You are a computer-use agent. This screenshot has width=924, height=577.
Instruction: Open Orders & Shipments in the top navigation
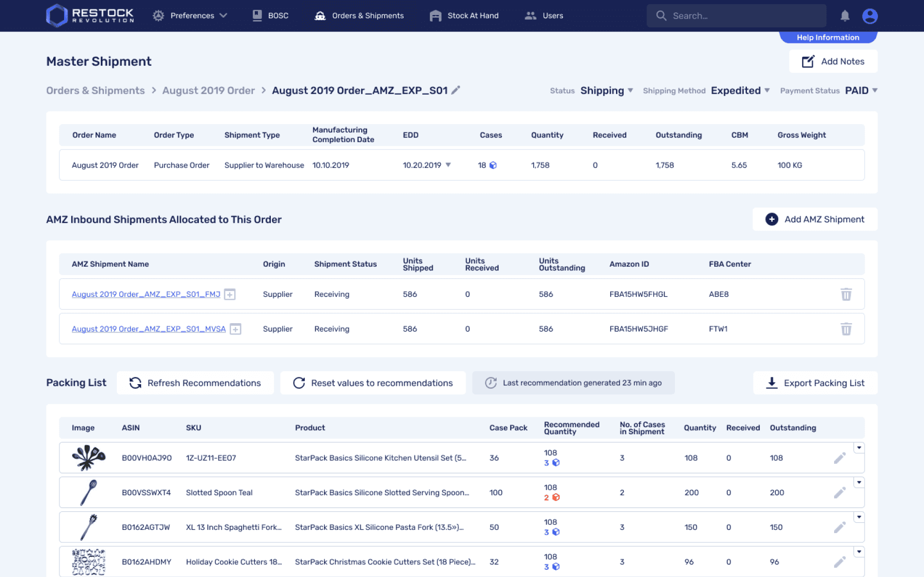point(359,16)
